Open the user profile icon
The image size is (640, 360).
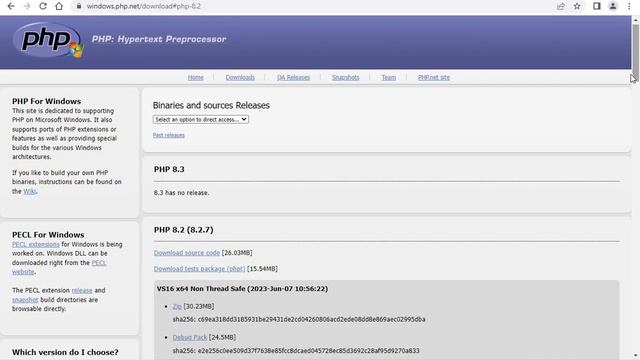(613, 6)
